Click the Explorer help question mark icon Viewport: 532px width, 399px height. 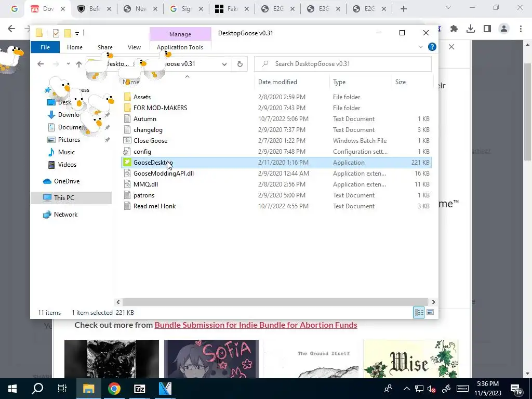(432, 47)
